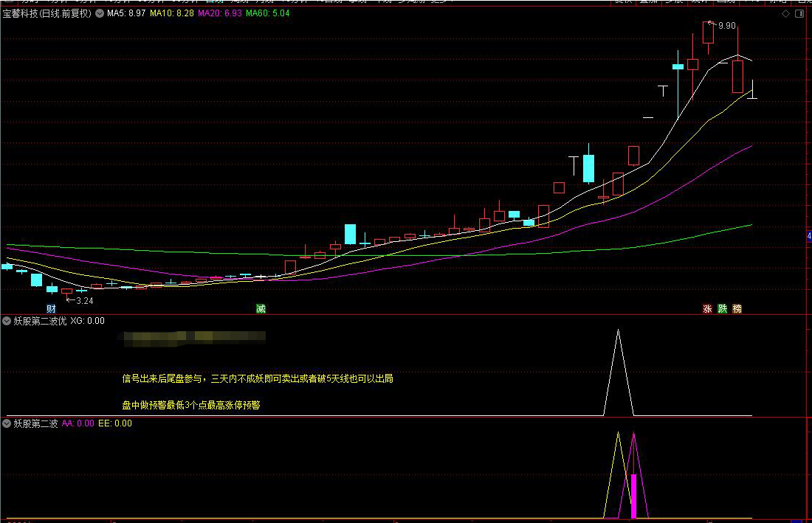Expand main chart indicator dropdown beside 宝馨科技
Viewport: 812px width, 523px height.
click(99, 13)
